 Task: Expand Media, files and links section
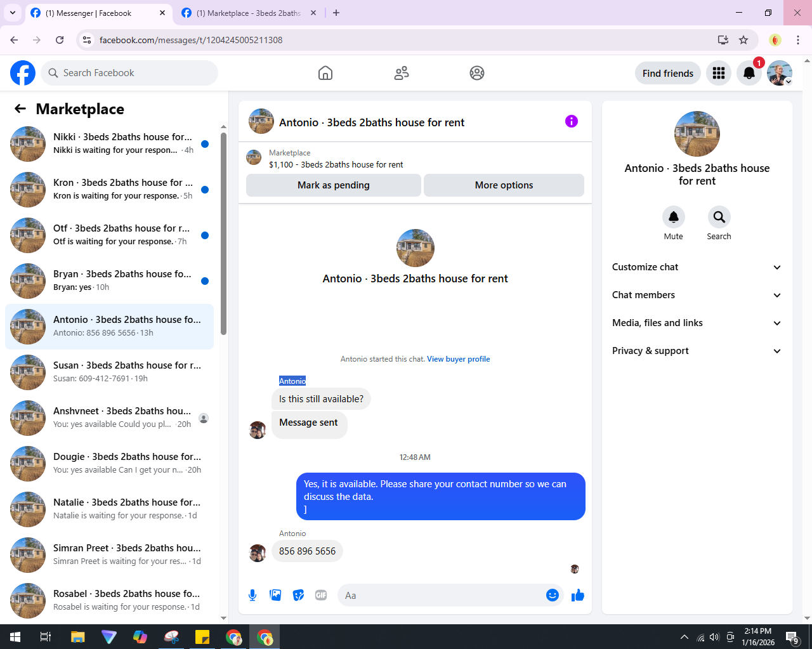point(697,323)
